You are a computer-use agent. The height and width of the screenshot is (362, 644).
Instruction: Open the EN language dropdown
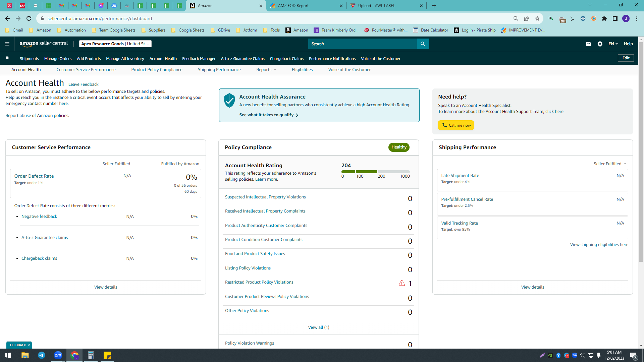point(613,44)
